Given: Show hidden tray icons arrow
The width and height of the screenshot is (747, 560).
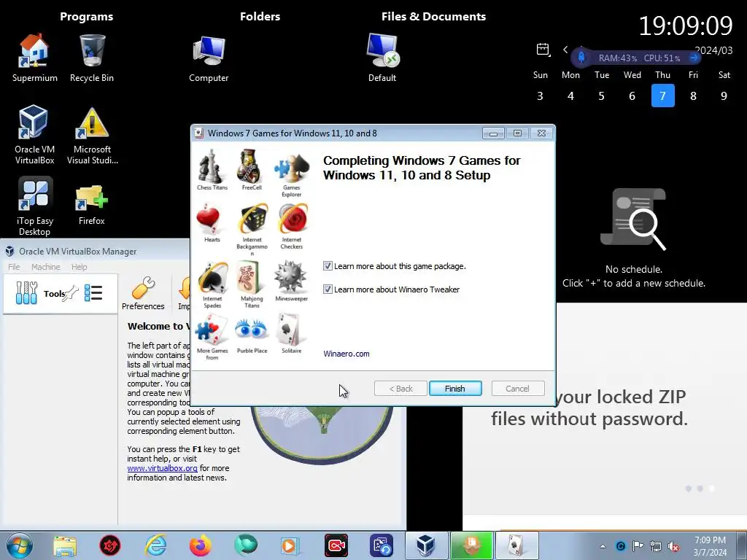Looking at the screenshot, I should pyautogui.click(x=603, y=546).
